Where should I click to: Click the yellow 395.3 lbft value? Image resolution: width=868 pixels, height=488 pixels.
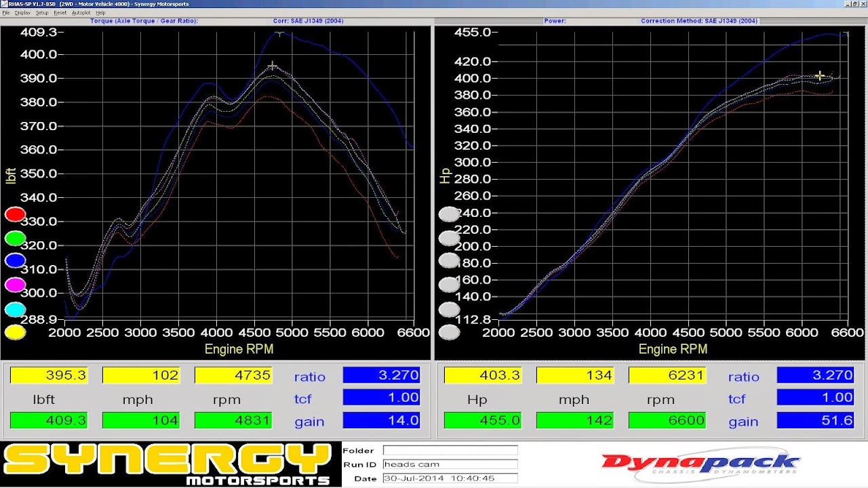49,375
